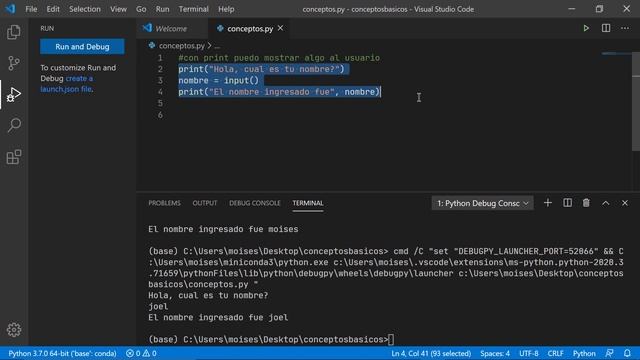Open the File menu
640x360 pixels.
pyautogui.click(x=31, y=9)
